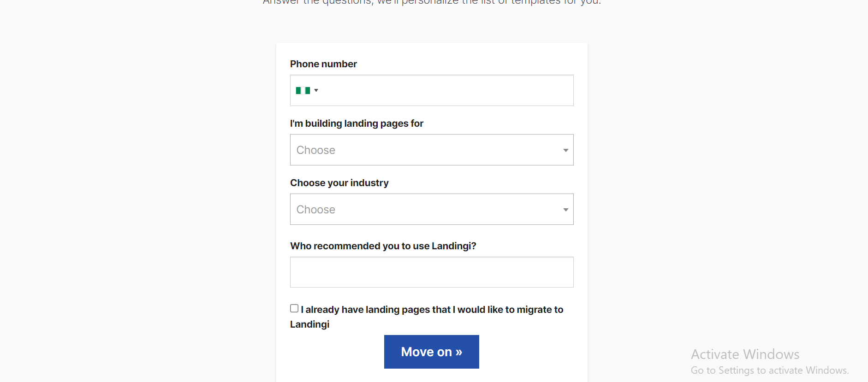The height and width of the screenshot is (382, 868).
Task: Click the arrow of the industry combo box
Action: (565, 210)
